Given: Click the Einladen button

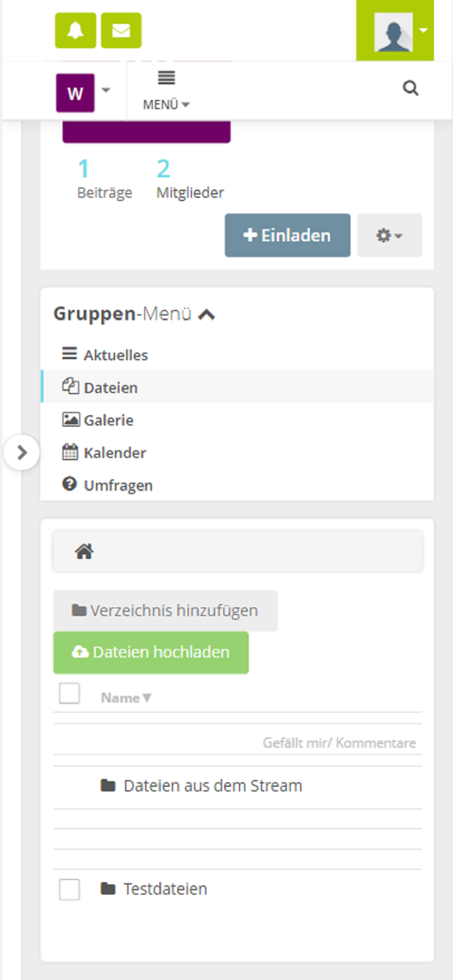Looking at the screenshot, I should pyautogui.click(x=287, y=235).
